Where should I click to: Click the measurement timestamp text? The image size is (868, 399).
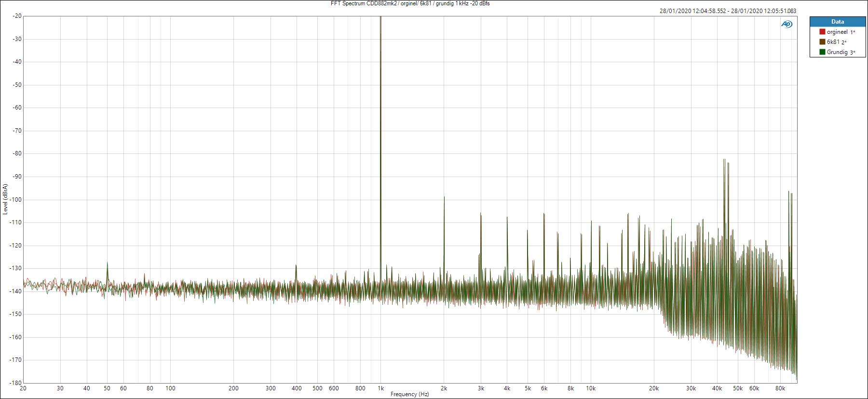coord(728,11)
